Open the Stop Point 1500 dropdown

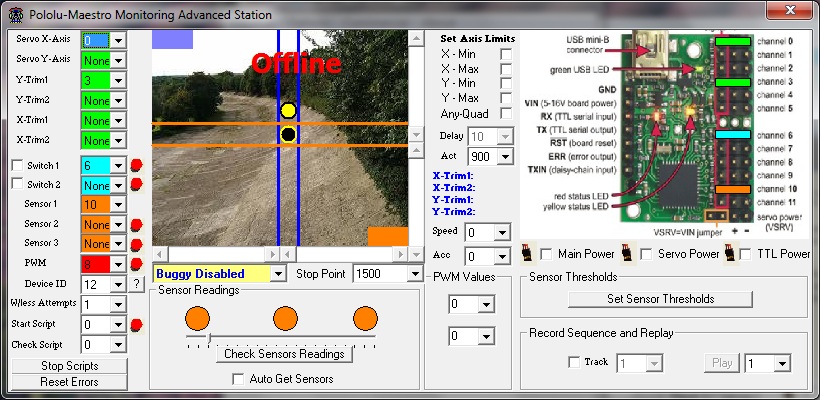click(415, 273)
